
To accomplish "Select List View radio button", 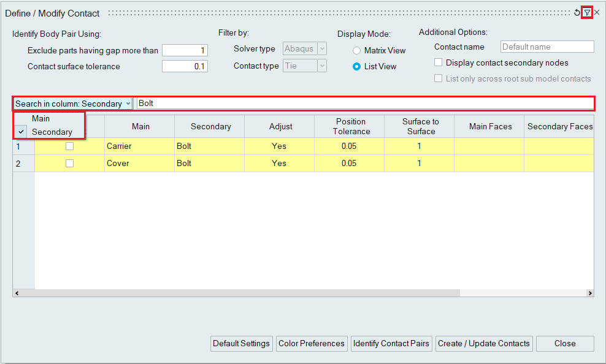I will [x=356, y=67].
